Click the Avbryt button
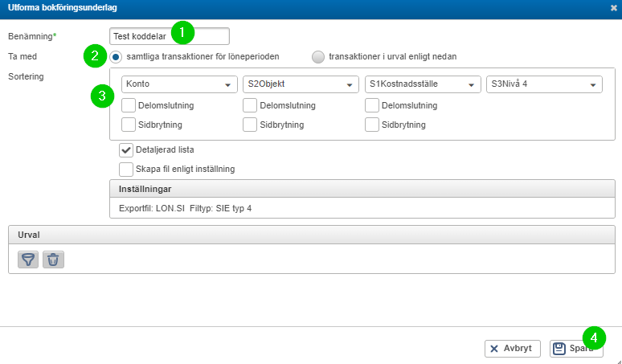This screenshot has width=622, height=364. [513, 349]
